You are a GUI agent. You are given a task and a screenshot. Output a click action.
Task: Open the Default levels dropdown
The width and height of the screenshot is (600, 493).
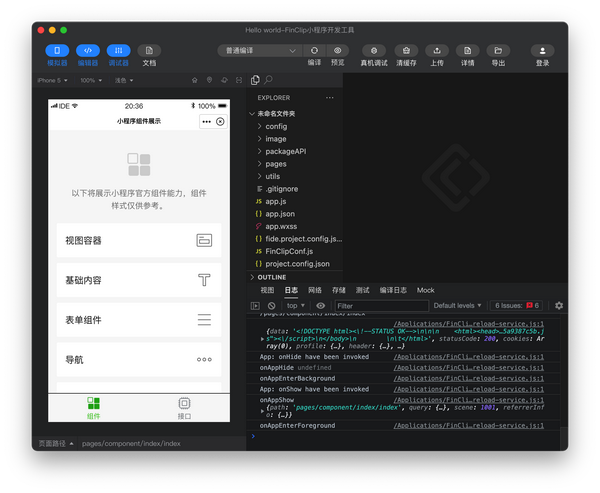457,305
